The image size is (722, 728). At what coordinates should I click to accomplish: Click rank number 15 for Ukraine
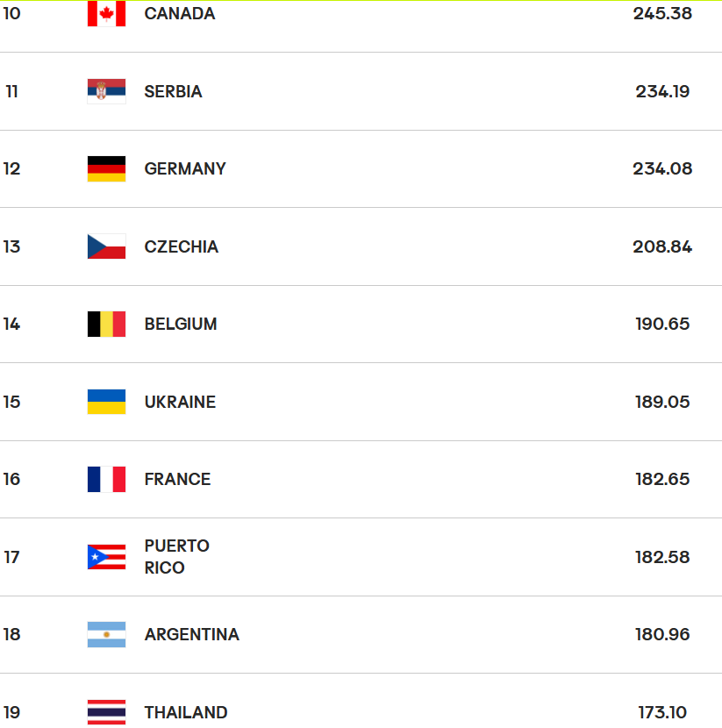pos(11,402)
